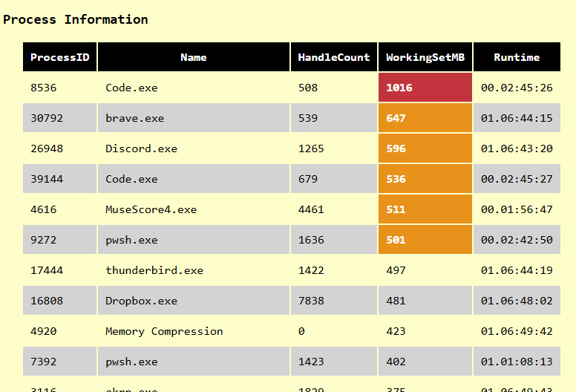Click the Runtime column header

tap(517, 57)
